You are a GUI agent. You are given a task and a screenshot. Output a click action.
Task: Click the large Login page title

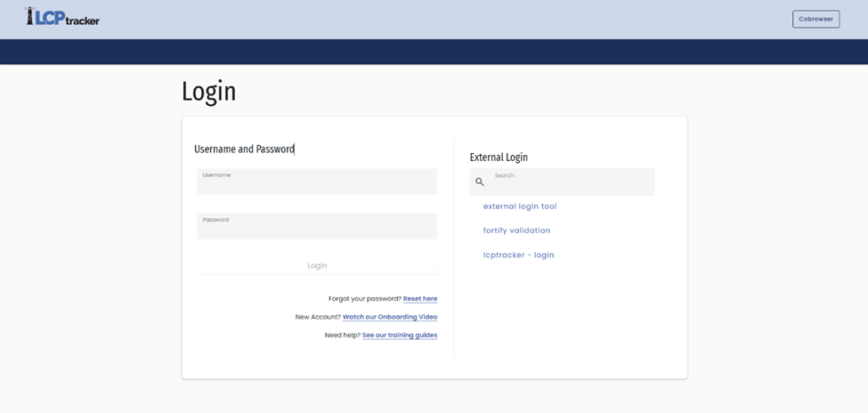point(208,92)
